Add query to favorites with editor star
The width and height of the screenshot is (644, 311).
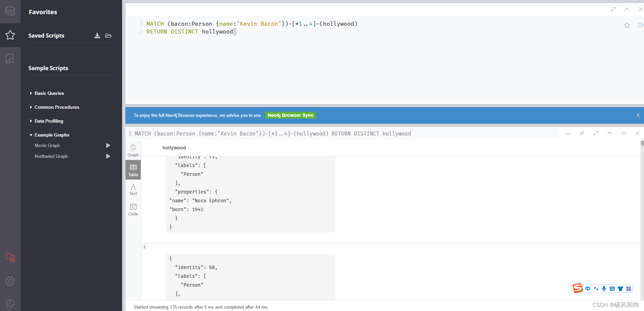click(627, 25)
